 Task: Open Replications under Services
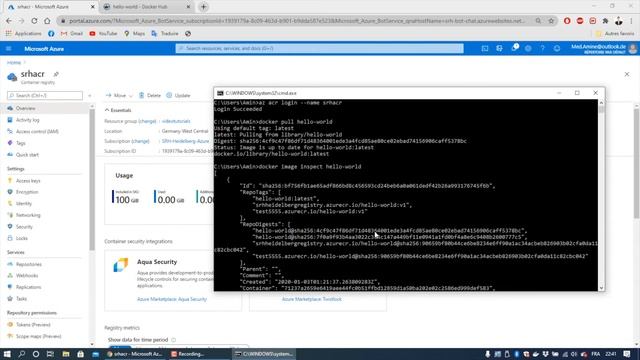(x=29, y=287)
